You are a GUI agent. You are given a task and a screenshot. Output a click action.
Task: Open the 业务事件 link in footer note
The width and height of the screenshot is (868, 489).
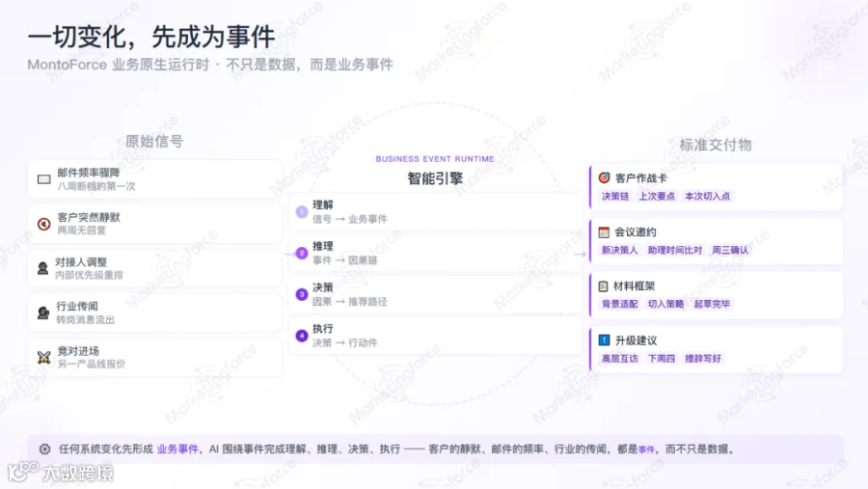tap(177, 449)
